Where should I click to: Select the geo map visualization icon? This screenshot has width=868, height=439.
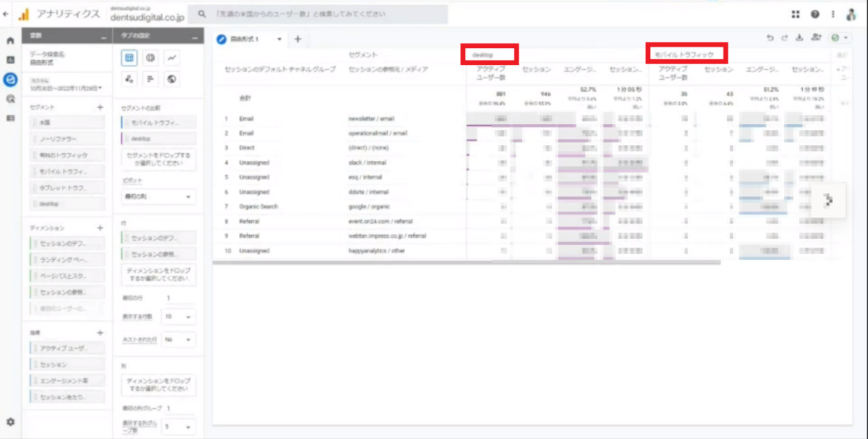tap(172, 80)
